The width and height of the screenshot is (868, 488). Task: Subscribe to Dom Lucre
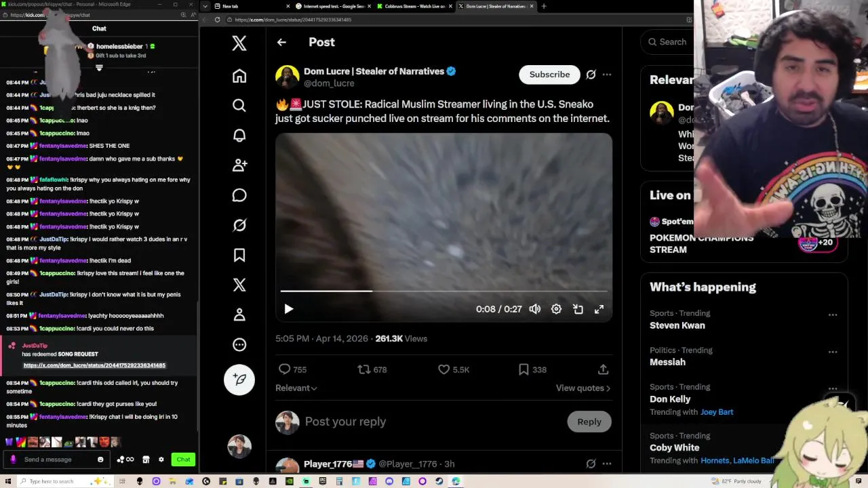point(549,75)
